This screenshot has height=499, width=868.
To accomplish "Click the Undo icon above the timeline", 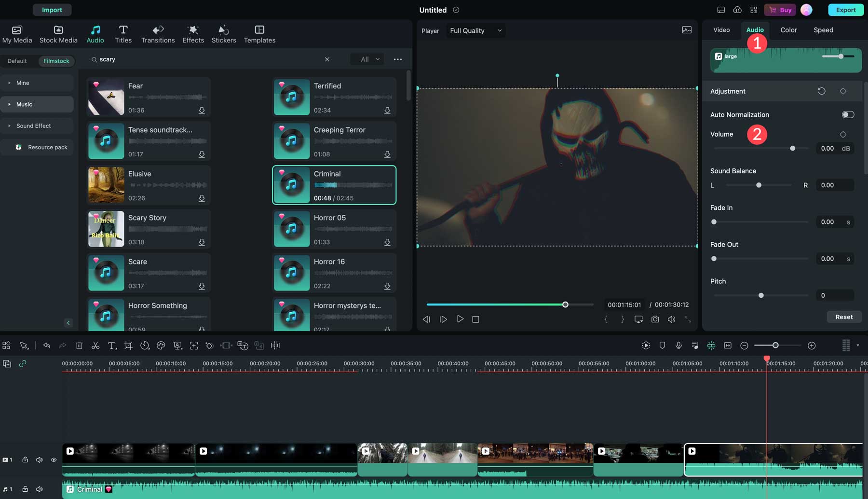I will (x=47, y=346).
